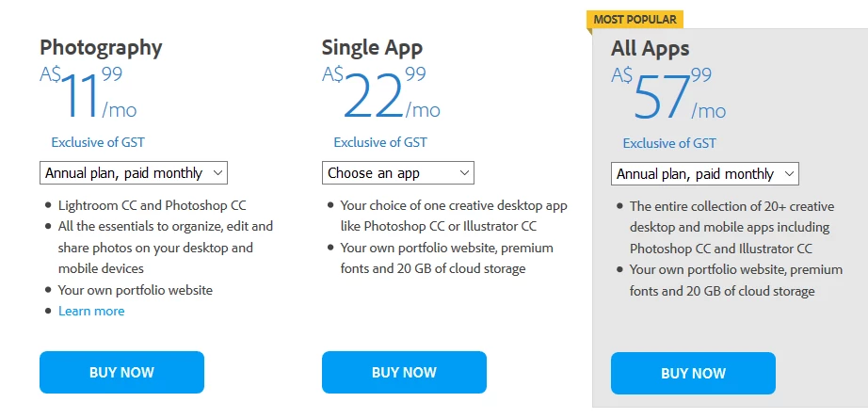
Task: Click the All Apps plan heading
Action: click(650, 48)
